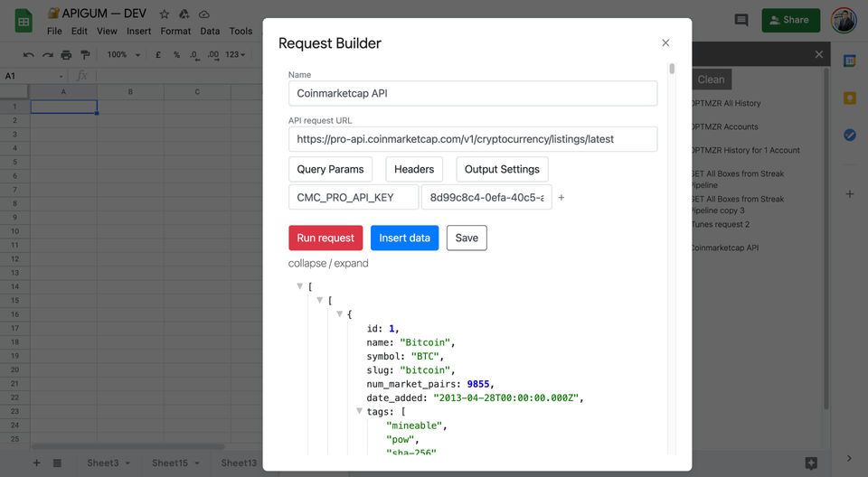Image resolution: width=868 pixels, height=477 pixels.
Task: Click the Name input field
Action: pyautogui.click(x=473, y=94)
